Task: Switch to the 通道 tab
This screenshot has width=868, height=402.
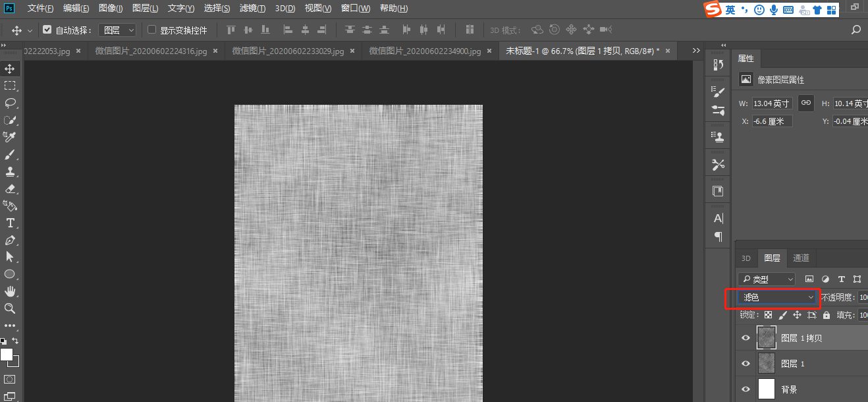Action: pos(801,258)
